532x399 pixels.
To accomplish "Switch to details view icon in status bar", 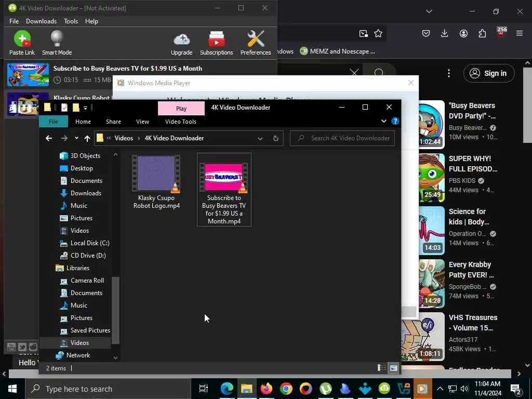I will click(382, 368).
